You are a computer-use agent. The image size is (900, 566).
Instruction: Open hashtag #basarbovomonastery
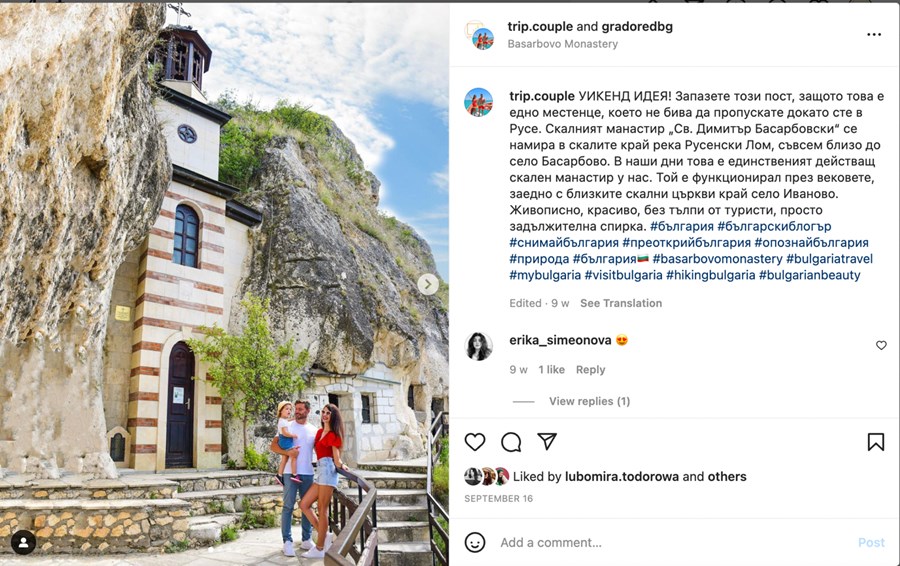717,259
